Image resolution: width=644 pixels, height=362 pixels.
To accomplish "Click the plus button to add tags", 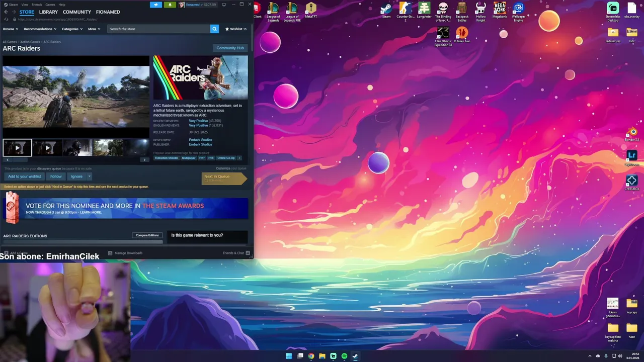I will [239, 158].
